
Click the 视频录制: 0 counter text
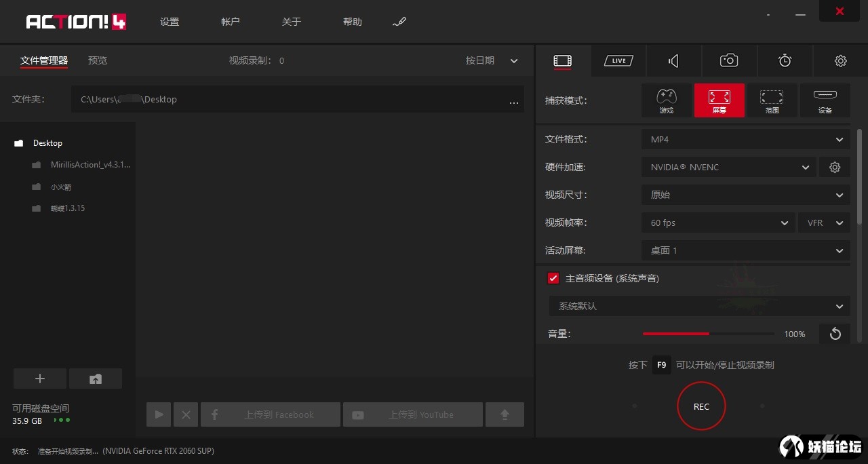click(x=256, y=60)
